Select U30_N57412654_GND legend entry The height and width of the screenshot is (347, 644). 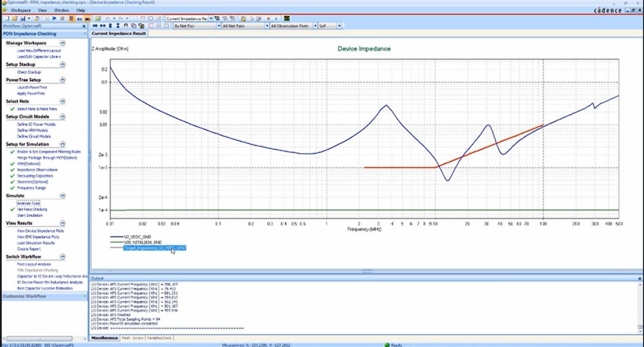point(142,242)
